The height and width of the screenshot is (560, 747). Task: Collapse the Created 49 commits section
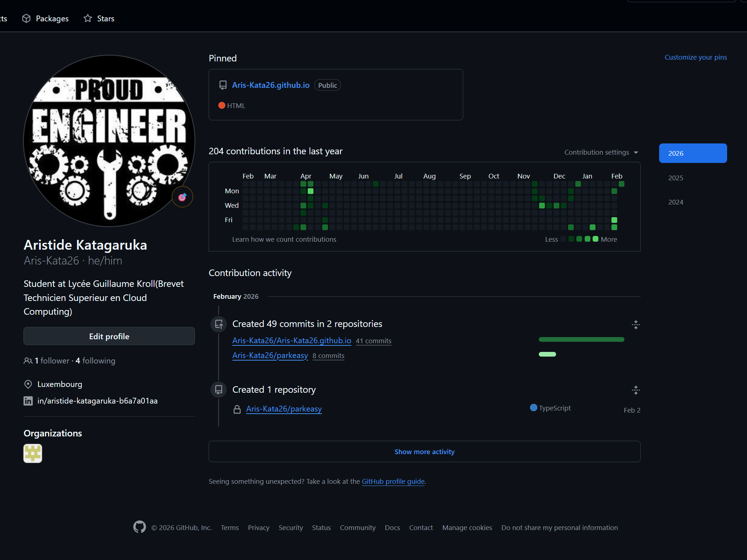(x=636, y=324)
